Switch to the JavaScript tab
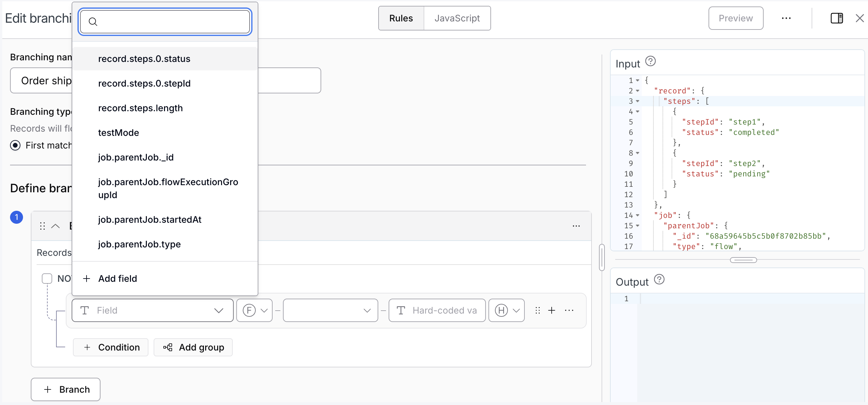Screen dimensions: 868x405 (457, 18)
